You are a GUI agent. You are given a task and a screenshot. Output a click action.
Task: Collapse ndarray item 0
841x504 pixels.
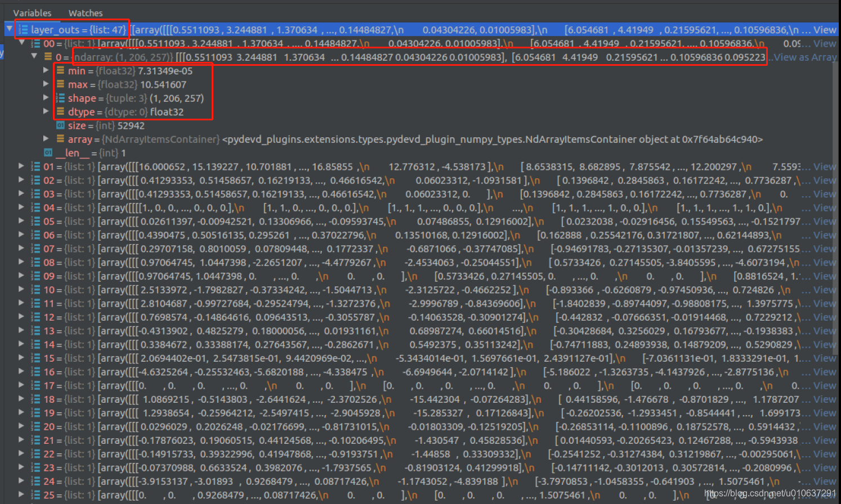(x=34, y=56)
